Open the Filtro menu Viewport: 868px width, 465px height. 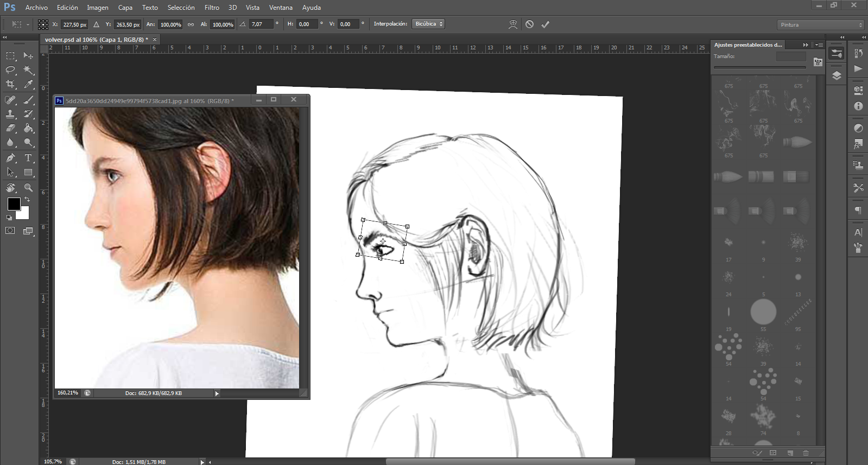pyautogui.click(x=212, y=8)
